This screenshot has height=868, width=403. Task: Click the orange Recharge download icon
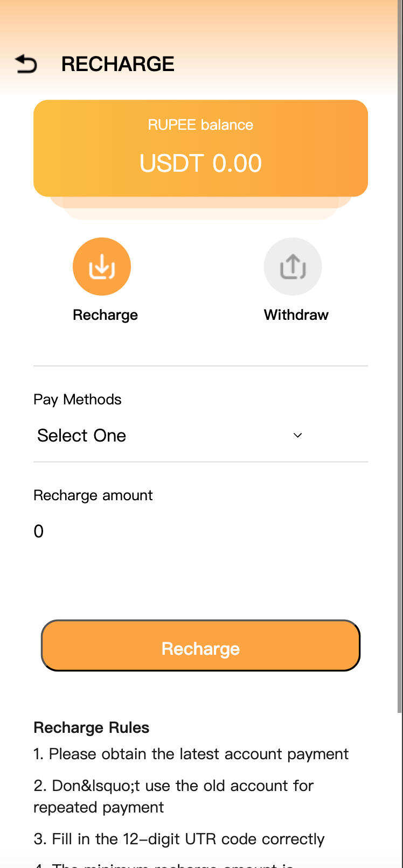(x=102, y=267)
